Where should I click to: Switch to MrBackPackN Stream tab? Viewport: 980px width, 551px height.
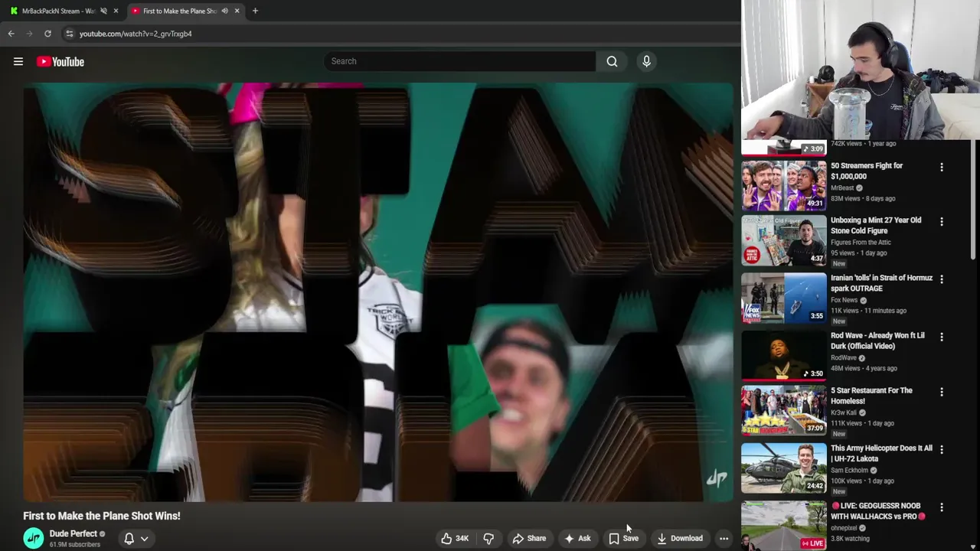58,11
